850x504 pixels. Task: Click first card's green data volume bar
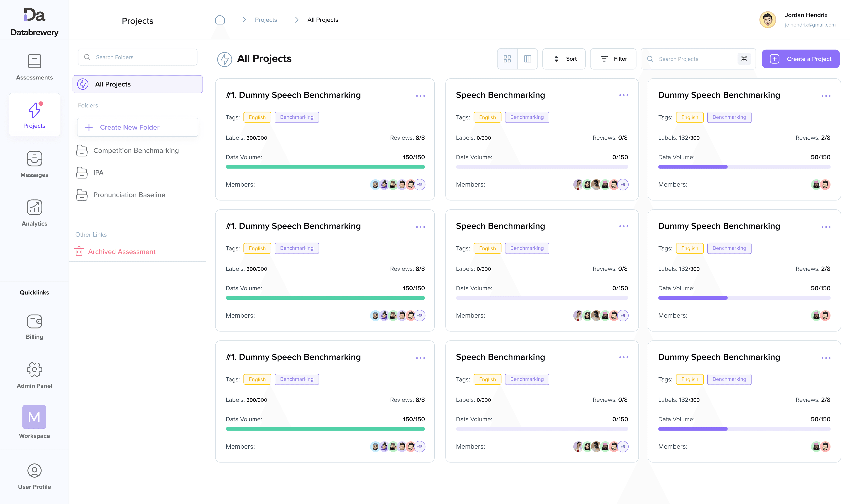pos(325,167)
